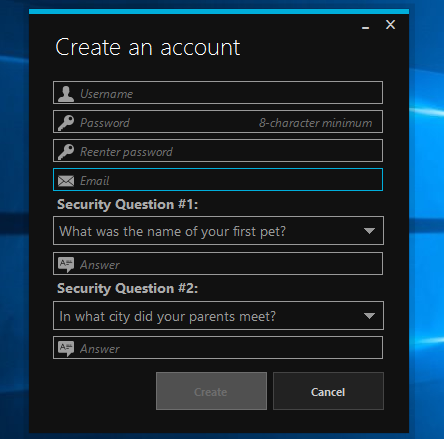This screenshot has height=439, width=444.
Task: Click the key icon in Password field
Action: tap(66, 123)
